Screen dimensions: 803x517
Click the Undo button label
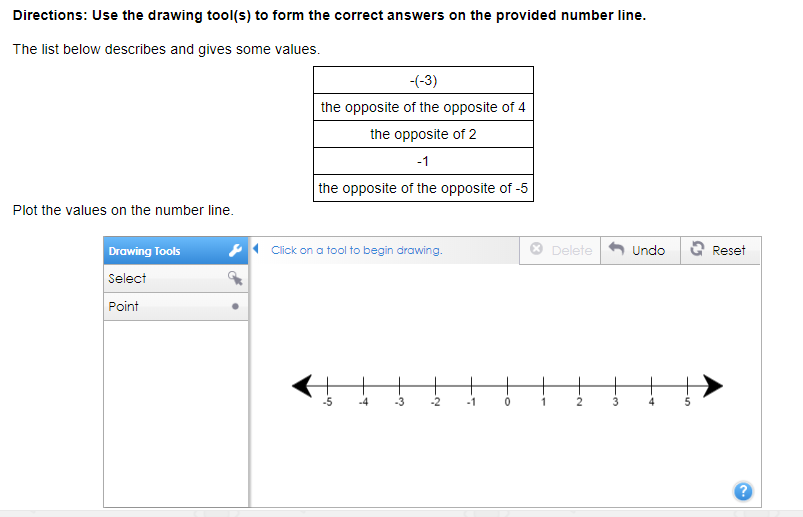[x=648, y=250]
